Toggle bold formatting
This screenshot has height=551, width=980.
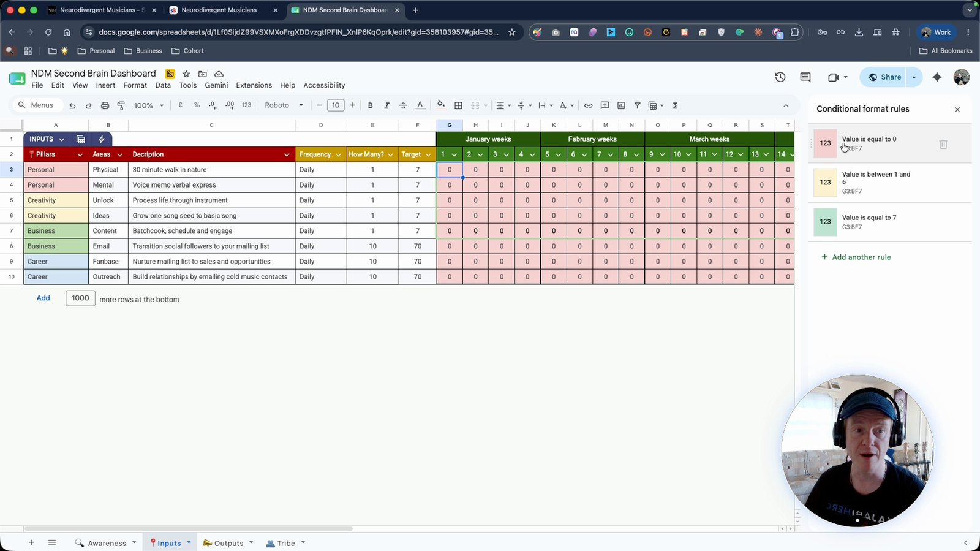[370, 105]
